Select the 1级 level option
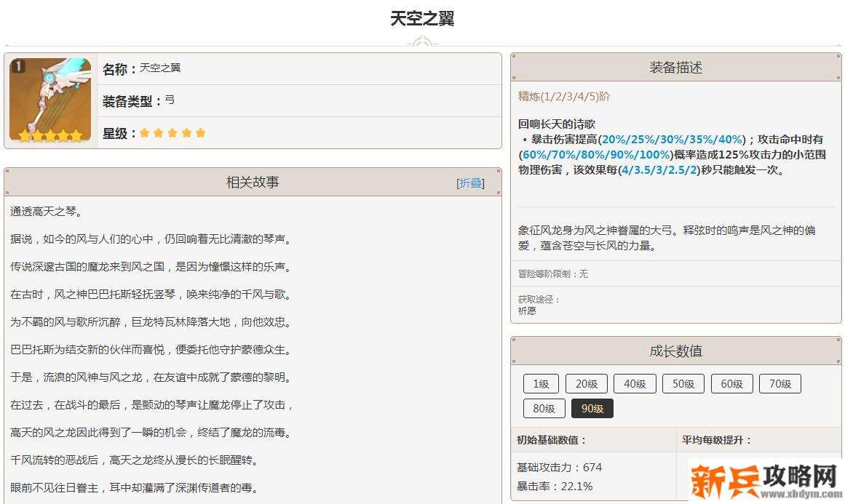Image resolution: width=845 pixels, height=504 pixels. (540, 383)
